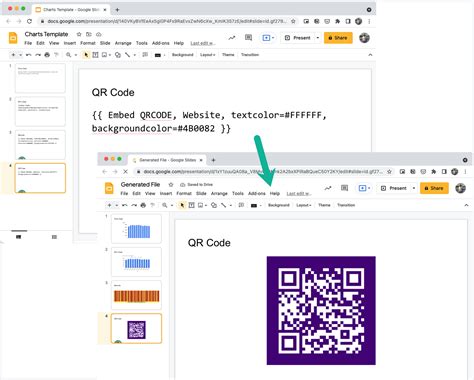Select slide 3 barcode thumbnail in Generated File filmstrip
Image resolution: width=474 pixels, height=380 pixels.
[x=136, y=295]
